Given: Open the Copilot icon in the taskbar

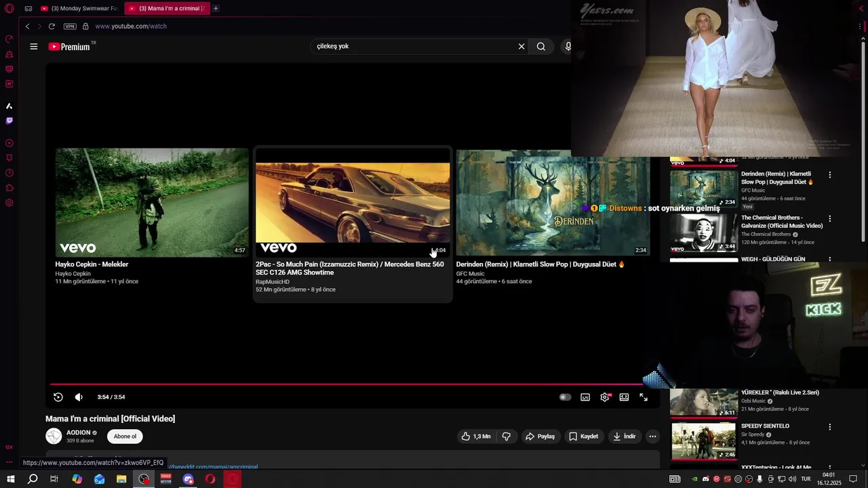Looking at the screenshot, I should tap(77, 479).
